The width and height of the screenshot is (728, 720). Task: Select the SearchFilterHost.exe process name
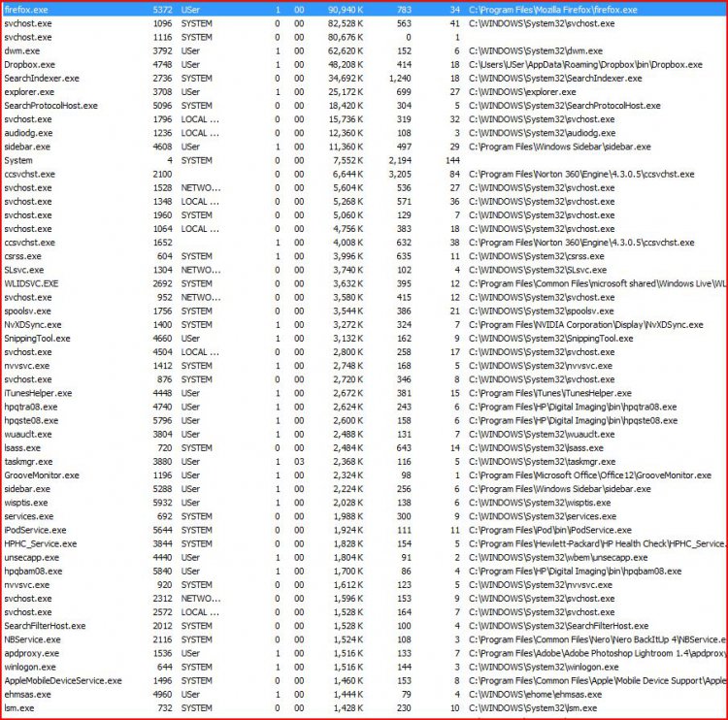[45, 626]
